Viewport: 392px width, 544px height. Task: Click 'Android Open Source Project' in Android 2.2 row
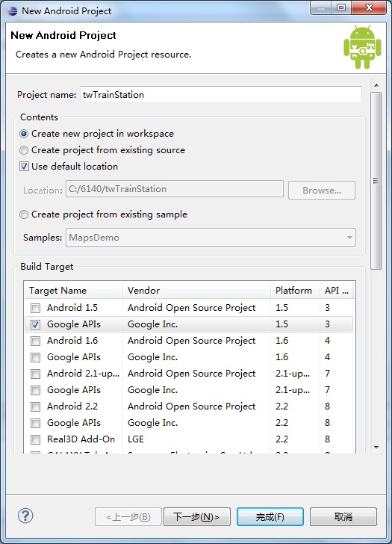(191, 407)
